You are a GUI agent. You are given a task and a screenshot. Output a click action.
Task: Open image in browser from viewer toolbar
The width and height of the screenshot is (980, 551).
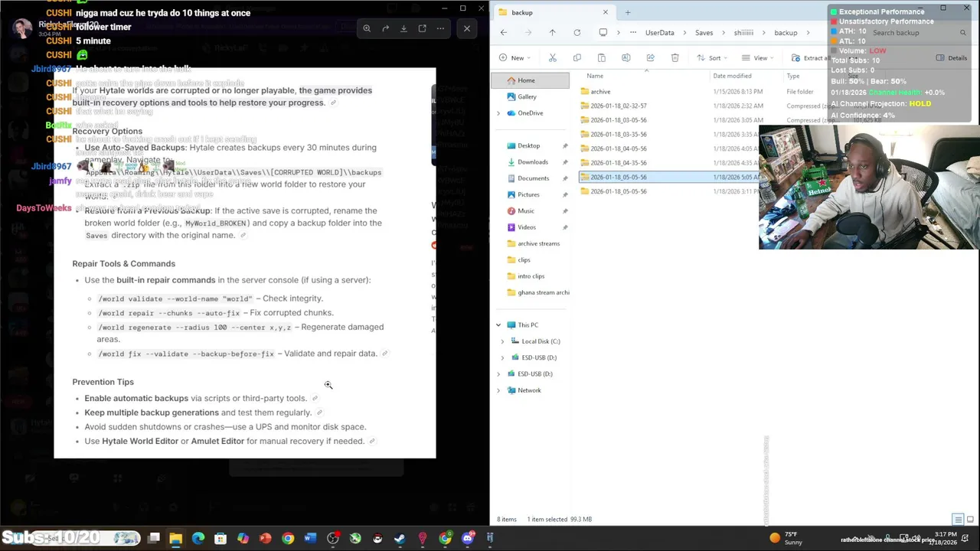[422, 28]
